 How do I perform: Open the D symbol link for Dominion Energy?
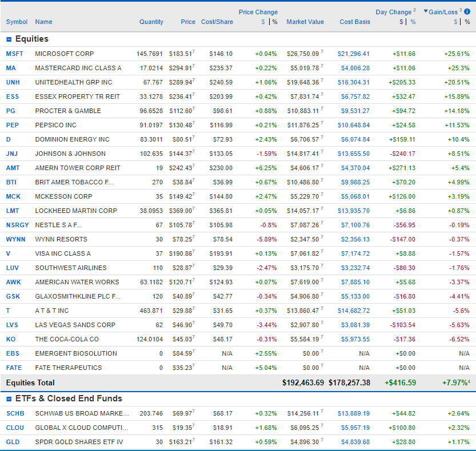coord(9,139)
